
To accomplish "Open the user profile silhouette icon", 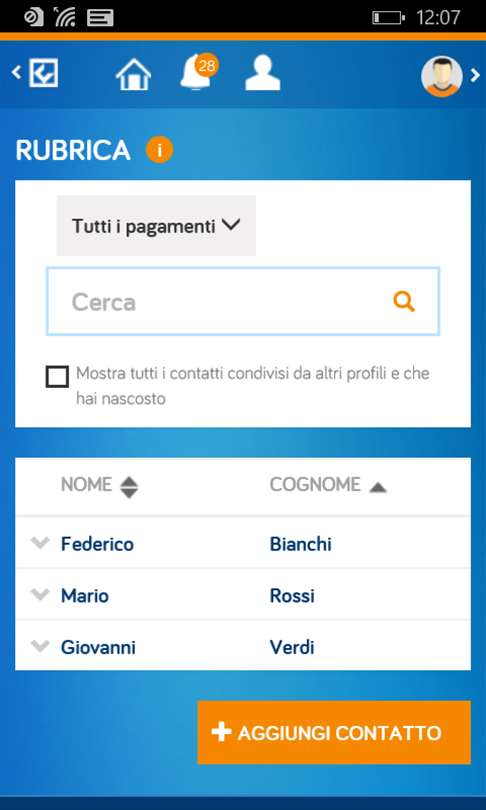I will [x=262, y=73].
